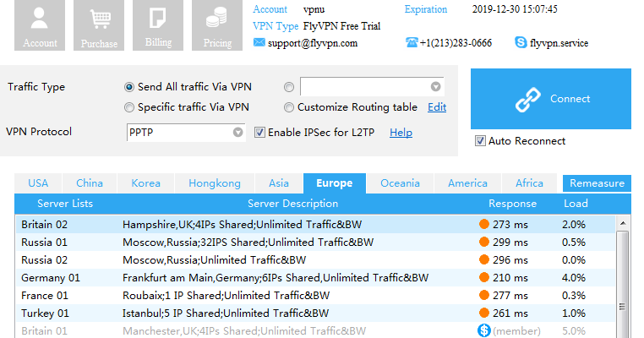644x338 pixels.
Task: Click Istanbul;5 IP Shared description
Action: 226,313
